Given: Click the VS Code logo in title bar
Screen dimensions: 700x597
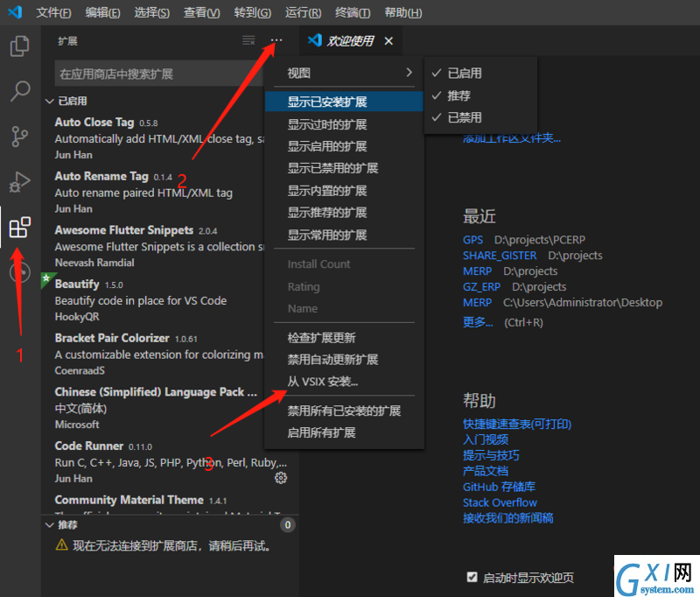Looking at the screenshot, I should 15,12.
